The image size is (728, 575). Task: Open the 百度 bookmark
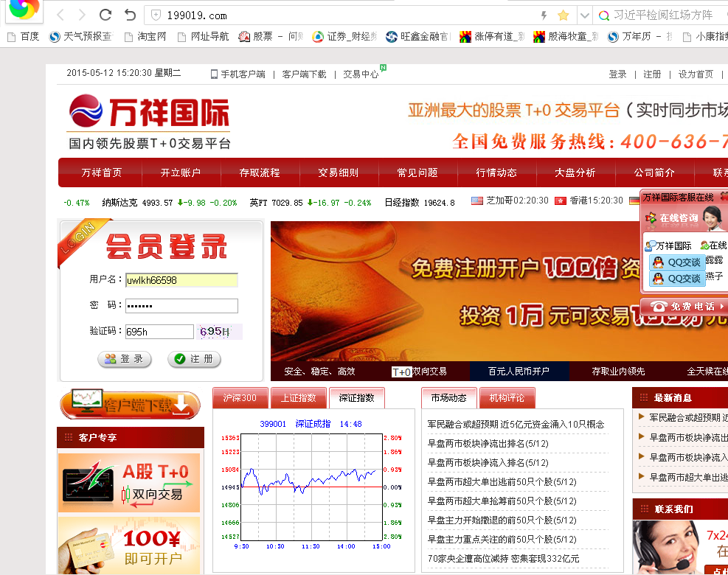point(24,36)
